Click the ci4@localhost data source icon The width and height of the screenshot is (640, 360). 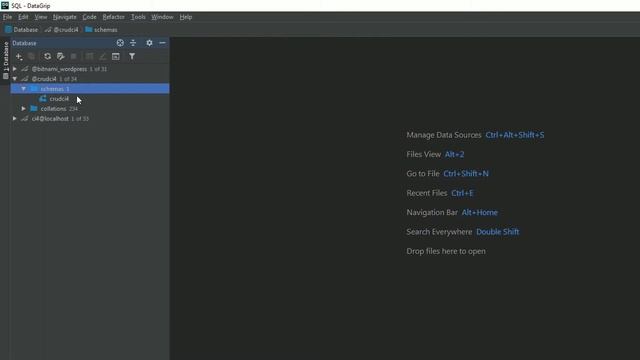(25, 119)
